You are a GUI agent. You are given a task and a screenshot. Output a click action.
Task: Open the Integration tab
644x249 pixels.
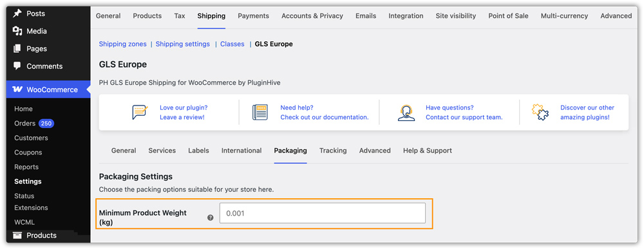(406, 16)
